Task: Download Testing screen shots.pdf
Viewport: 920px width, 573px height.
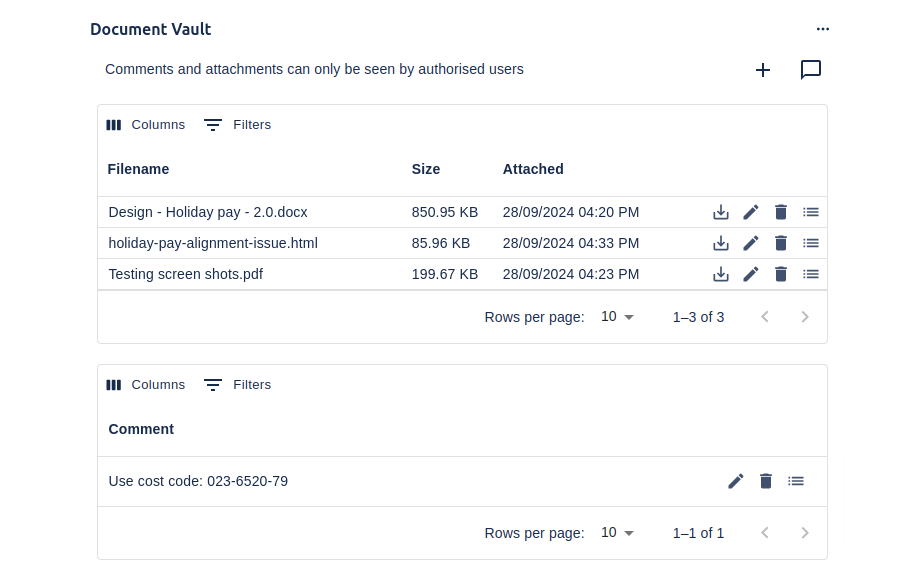Action: click(x=721, y=274)
